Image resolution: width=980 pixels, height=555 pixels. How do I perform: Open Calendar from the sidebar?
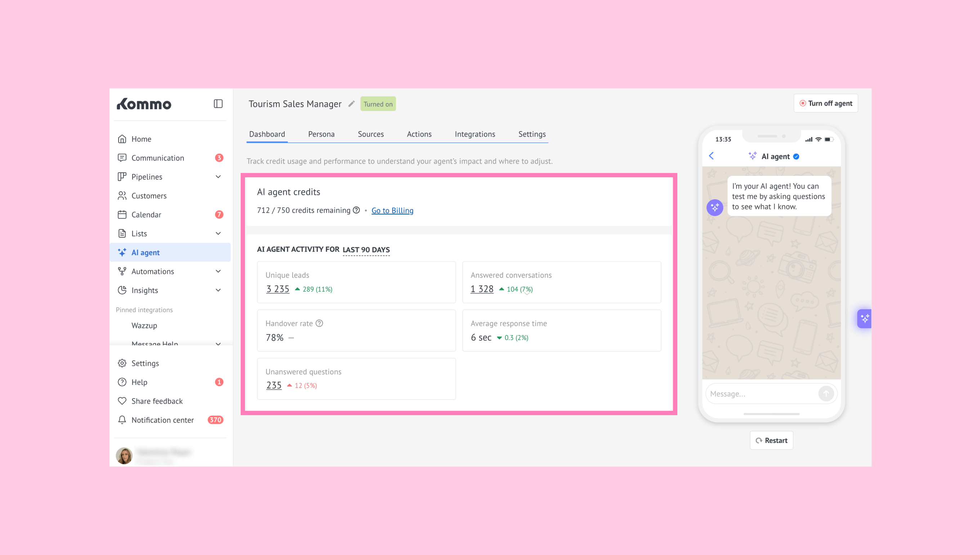point(146,214)
